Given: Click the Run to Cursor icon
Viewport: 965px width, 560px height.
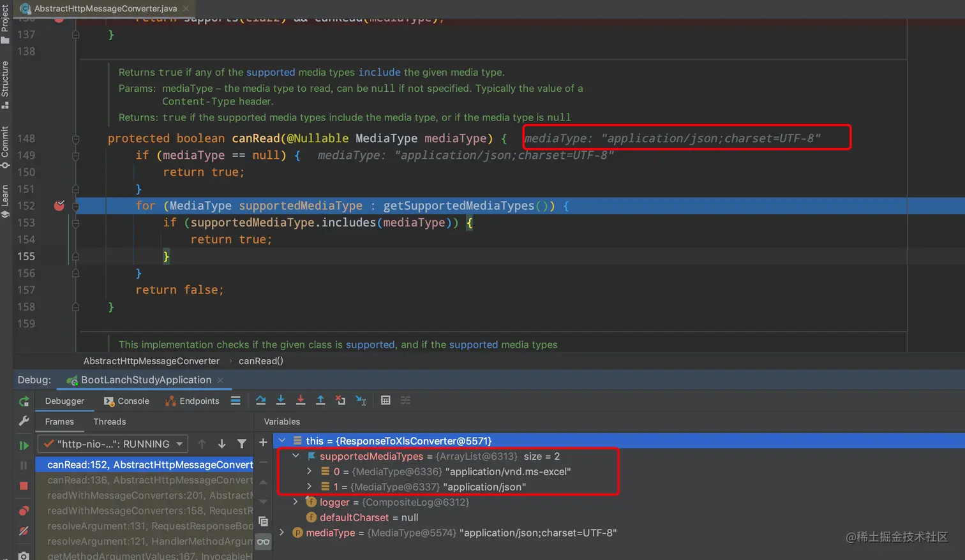Looking at the screenshot, I should 361,401.
